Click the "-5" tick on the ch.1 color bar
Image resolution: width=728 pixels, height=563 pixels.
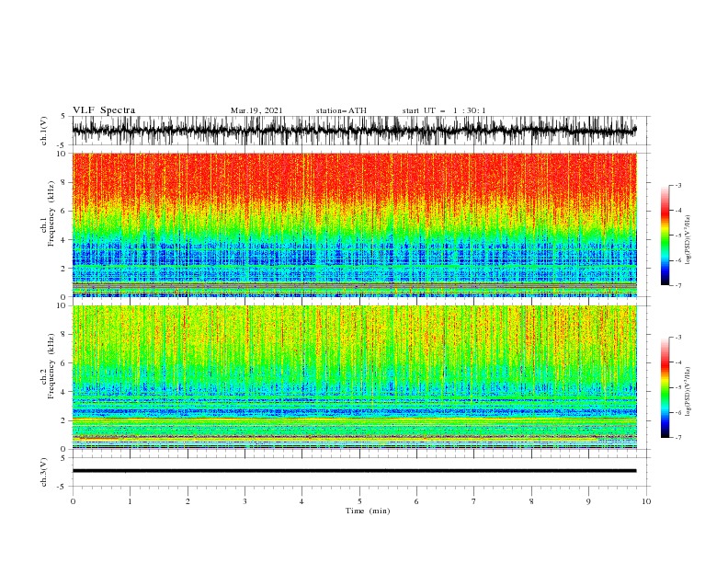click(x=677, y=236)
